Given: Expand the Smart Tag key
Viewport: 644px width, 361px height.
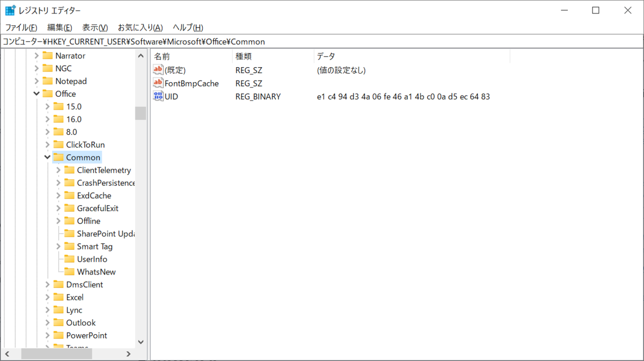Looking at the screenshot, I should [x=58, y=246].
